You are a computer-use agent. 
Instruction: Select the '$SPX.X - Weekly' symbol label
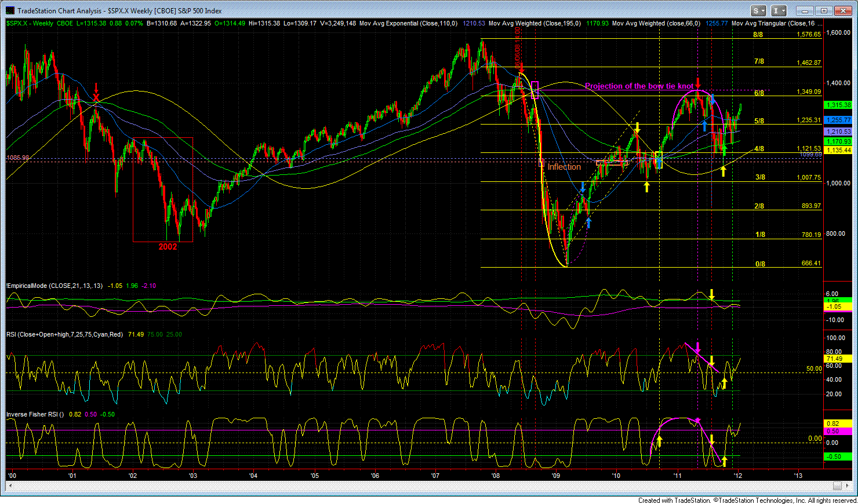[x=30, y=24]
